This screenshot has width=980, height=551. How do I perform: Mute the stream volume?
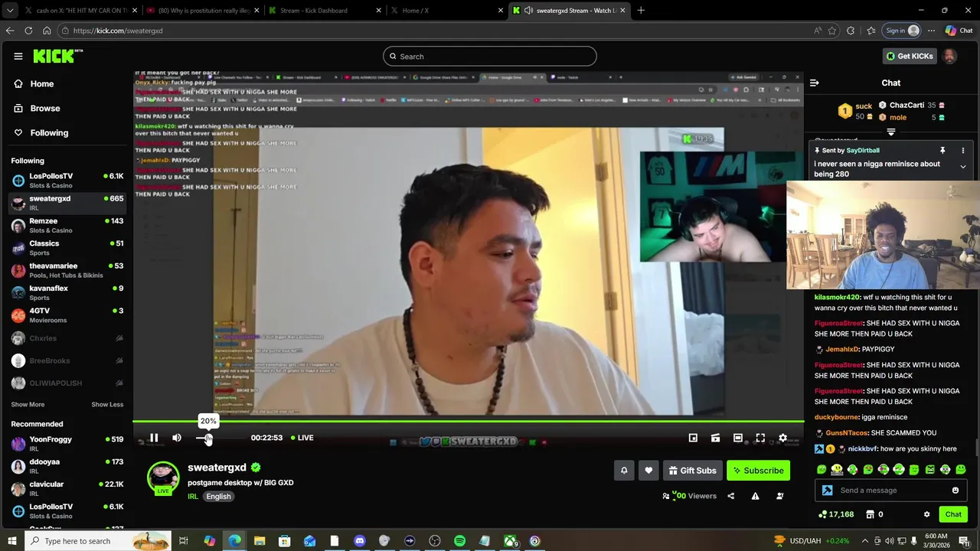pyautogui.click(x=177, y=438)
